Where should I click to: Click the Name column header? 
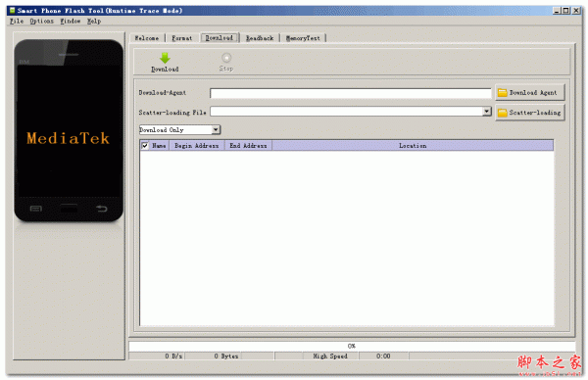click(x=159, y=145)
